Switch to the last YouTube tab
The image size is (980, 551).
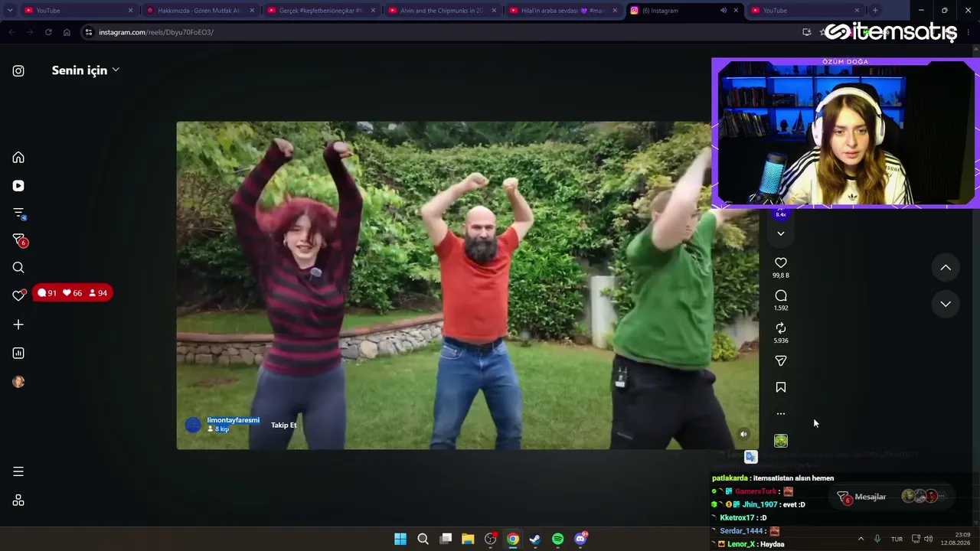click(x=805, y=11)
